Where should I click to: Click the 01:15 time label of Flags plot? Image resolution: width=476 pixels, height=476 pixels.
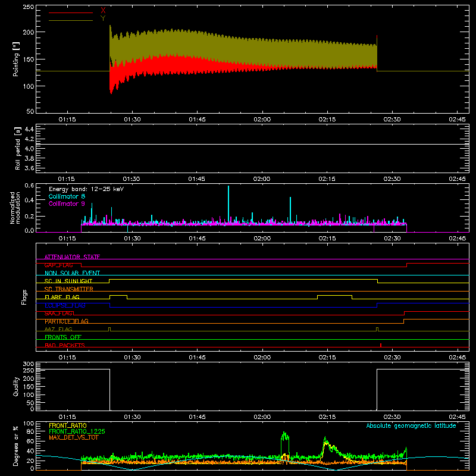[67, 358]
